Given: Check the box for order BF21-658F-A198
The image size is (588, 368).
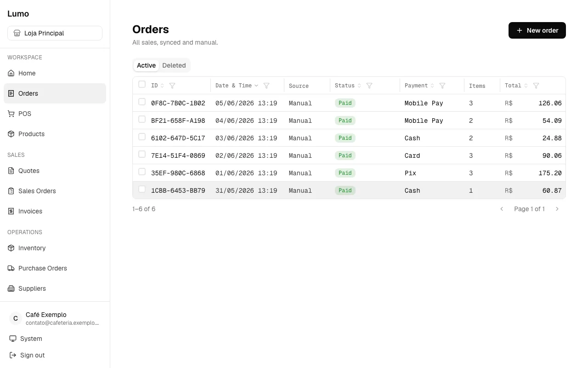Looking at the screenshot, I should pos(142,119).
